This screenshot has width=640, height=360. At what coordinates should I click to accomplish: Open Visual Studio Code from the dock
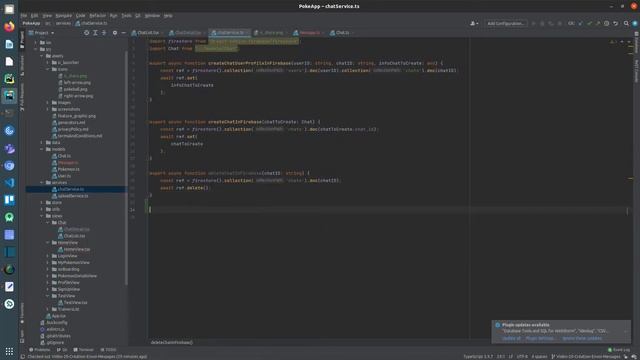click(x=9, y=182)
